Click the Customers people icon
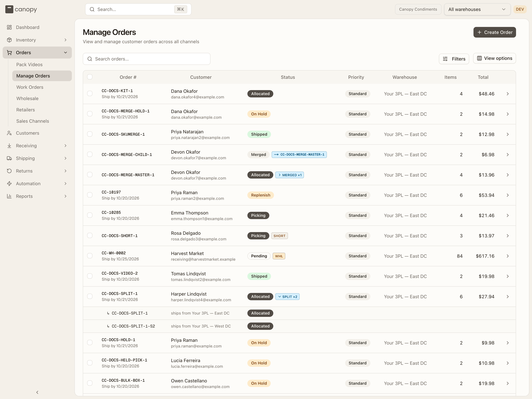This screenshot has height=399, width=532. (9, 133)
